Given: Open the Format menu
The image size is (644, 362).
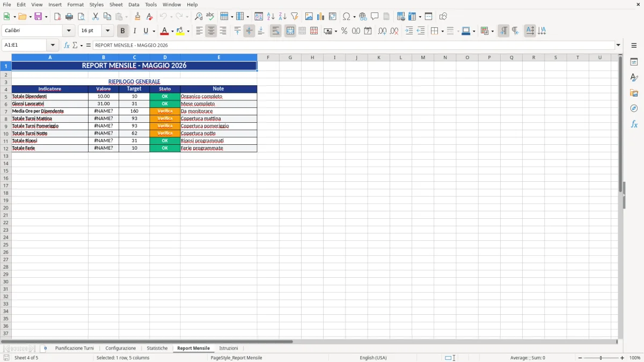Looking at the screenshot, I should [x=76, y=4].
